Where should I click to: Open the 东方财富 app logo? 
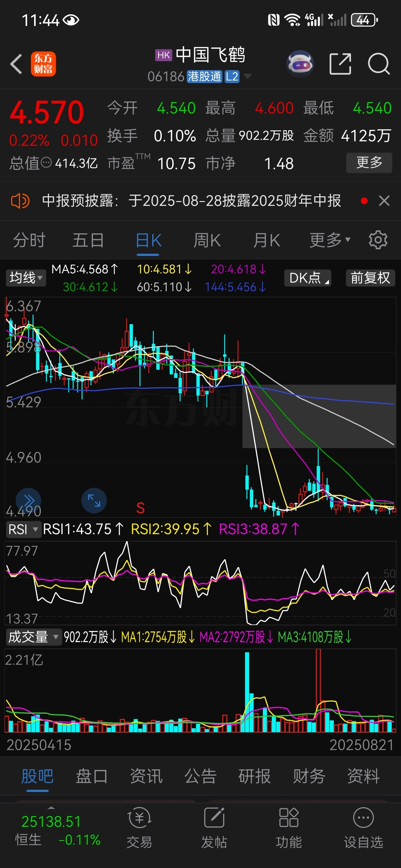click(x=43, y=64)
